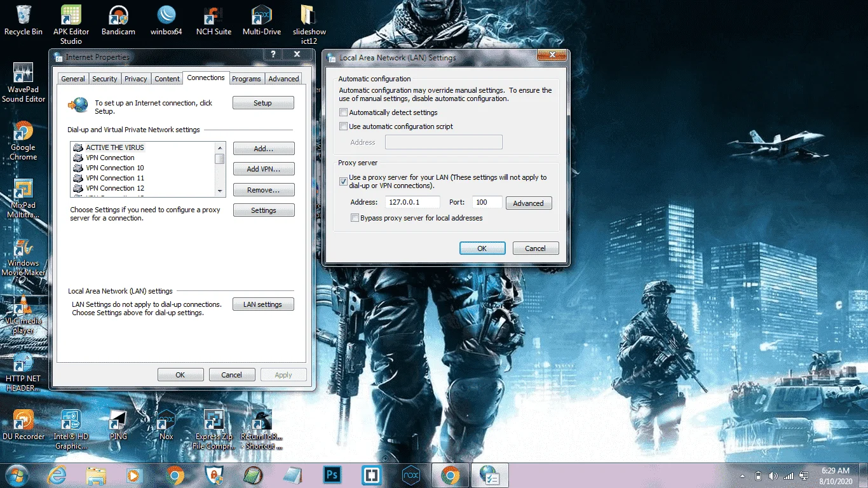Image resolution: width=868 pixels, height=488 pixels.
Task: Open the Settings button for proxy configuration
Action: tap(264, 210)
